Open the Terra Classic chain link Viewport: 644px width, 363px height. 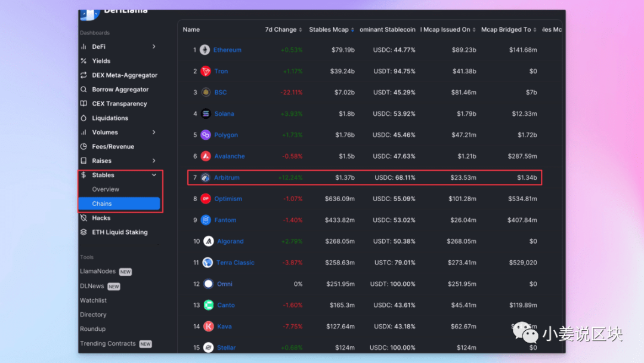pyautogui.click(x=236, y=262)
